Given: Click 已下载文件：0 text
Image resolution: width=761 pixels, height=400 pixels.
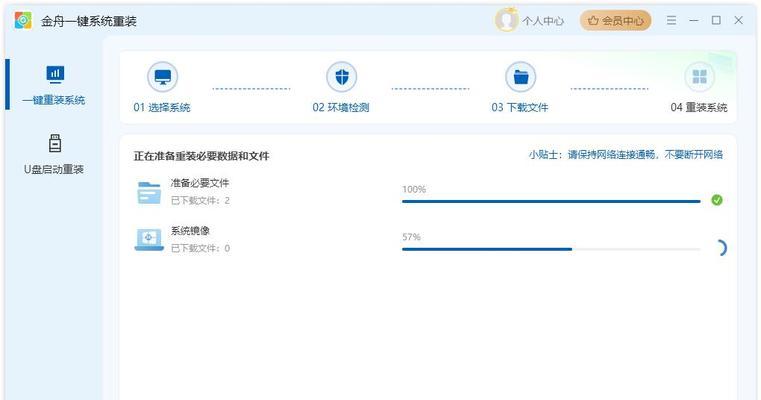Looking at the screenshot, I should point(200,248).
